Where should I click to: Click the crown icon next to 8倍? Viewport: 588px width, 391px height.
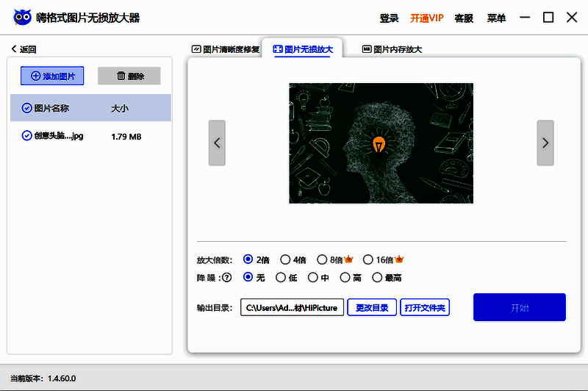point(348,259)
